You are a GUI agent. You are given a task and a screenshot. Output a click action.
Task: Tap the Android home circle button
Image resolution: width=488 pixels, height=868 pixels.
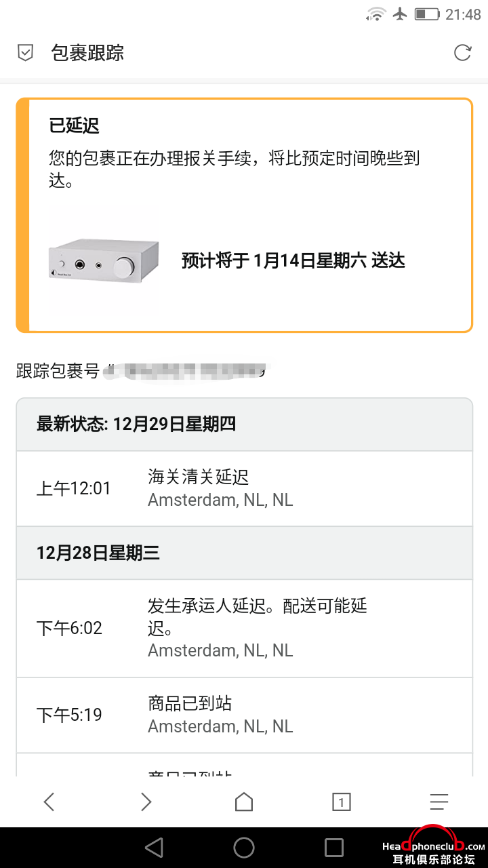[244, 847]
